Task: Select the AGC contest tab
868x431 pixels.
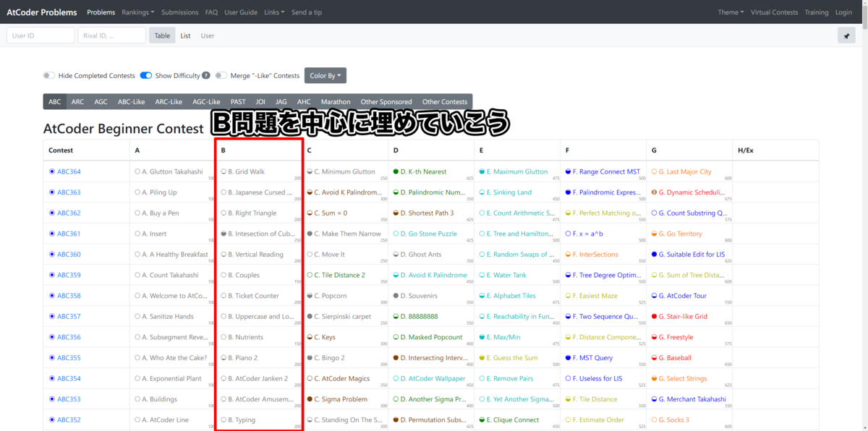Action: tap(101, 102)
